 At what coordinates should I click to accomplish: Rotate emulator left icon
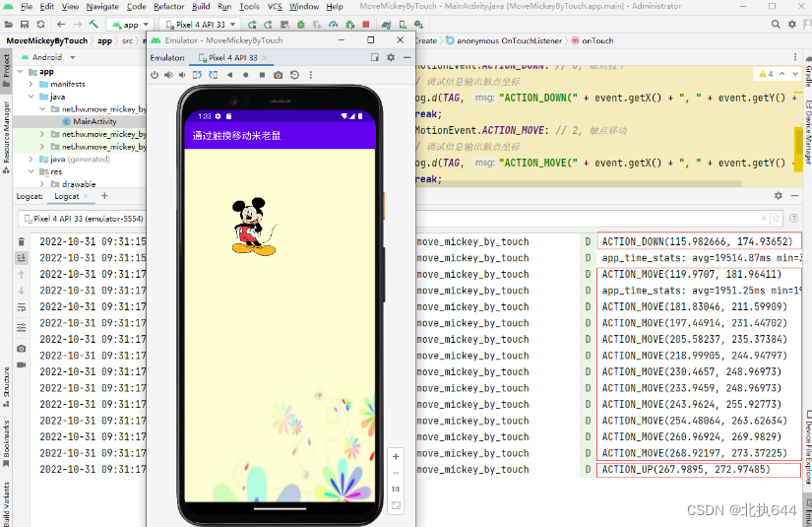tap(197, 75)
